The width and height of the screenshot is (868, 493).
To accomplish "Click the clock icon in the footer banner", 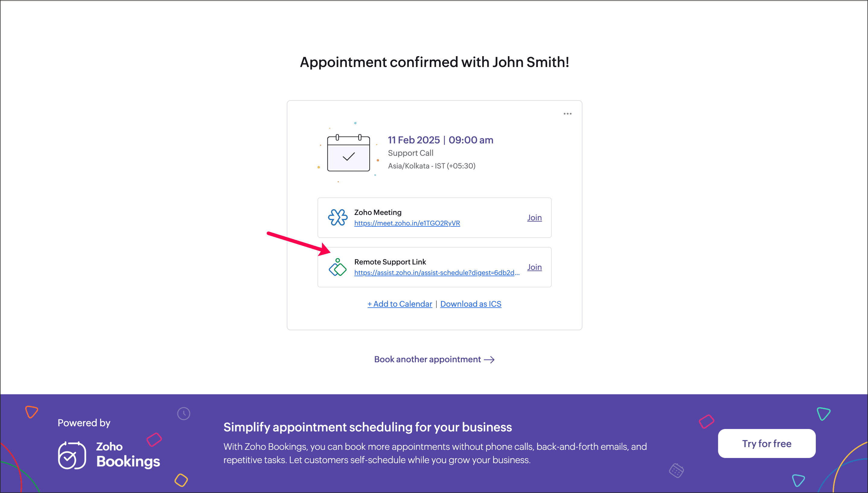I will tap(184, 413).
